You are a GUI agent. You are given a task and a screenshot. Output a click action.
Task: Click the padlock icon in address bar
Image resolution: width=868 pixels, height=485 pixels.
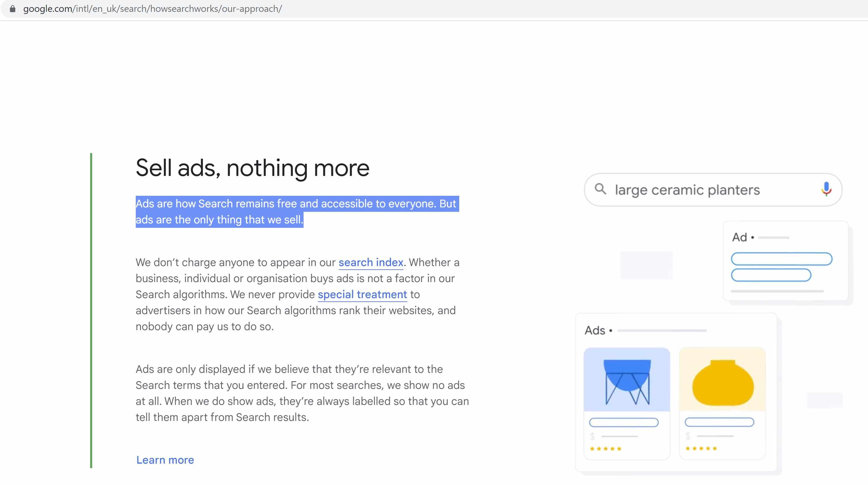(x=12, y=8)
